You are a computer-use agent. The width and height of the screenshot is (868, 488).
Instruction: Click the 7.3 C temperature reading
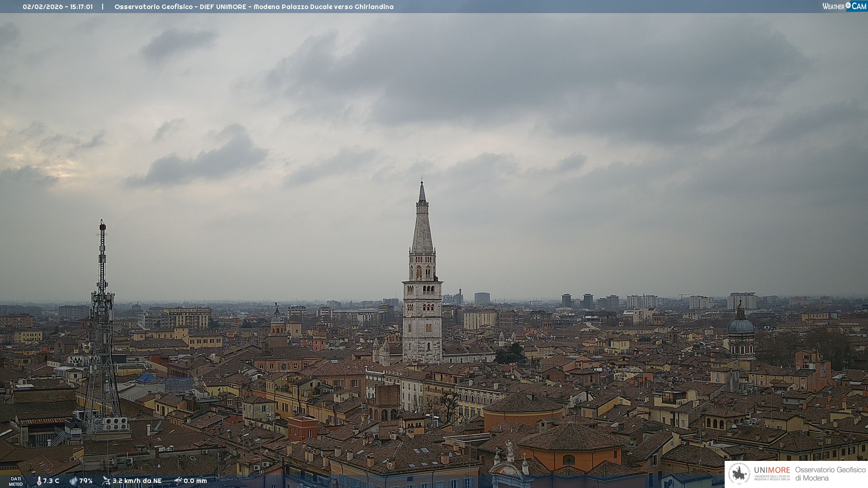(51, 481)
